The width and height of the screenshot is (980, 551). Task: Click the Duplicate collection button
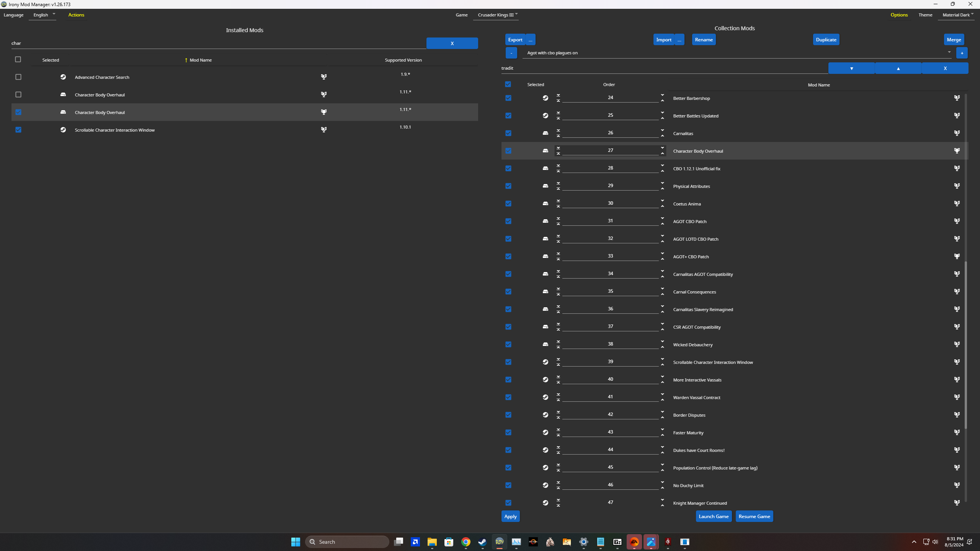[826, 40]
